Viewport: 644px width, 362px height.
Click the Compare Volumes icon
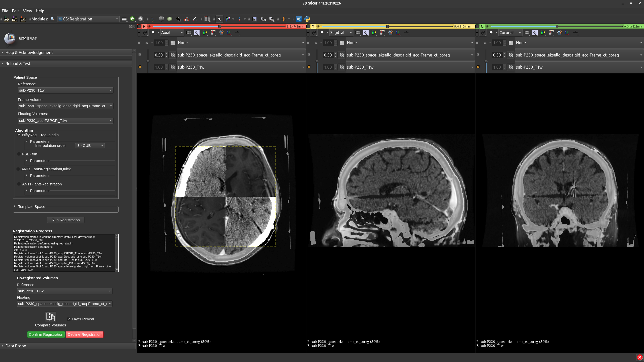[x=50, y=317]
